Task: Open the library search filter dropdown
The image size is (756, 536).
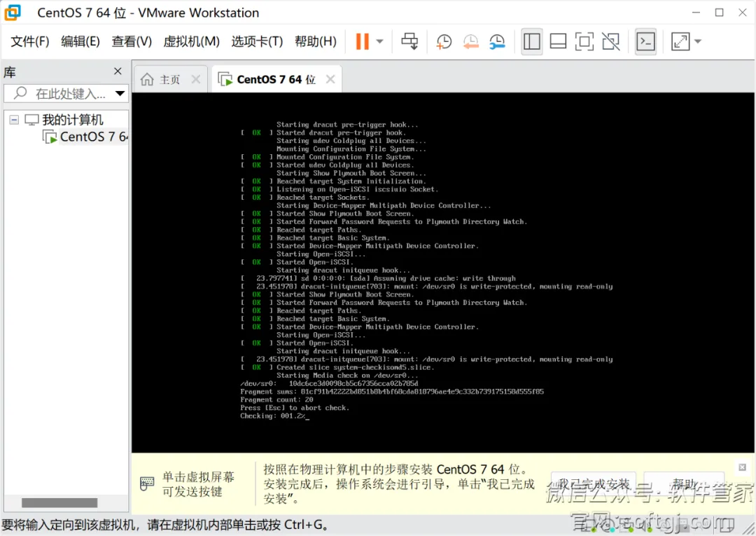Action: [120, 93]
